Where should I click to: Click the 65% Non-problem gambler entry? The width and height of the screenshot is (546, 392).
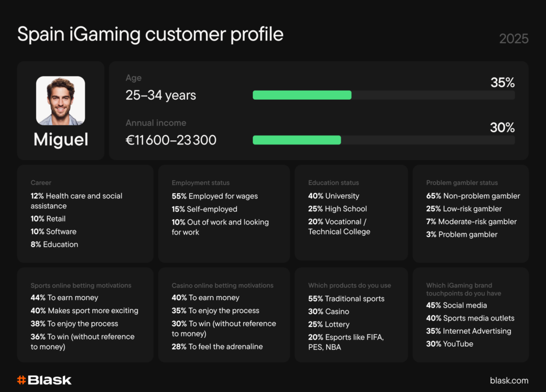pos(473,196)
